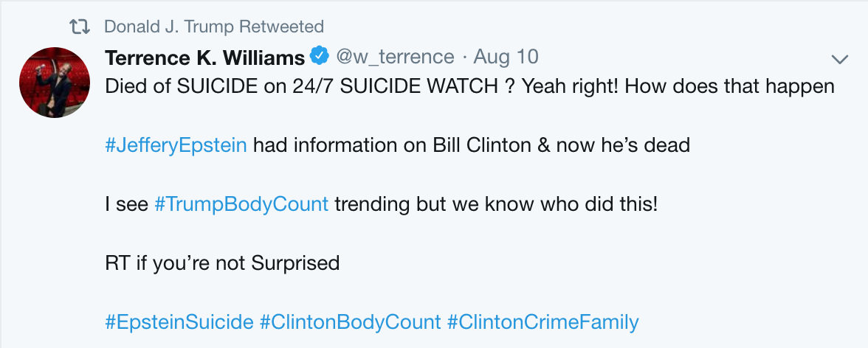Open the Aug 10 tweet timestamp
This screenshot has height=348, width=868.
(x=506, y=57)
